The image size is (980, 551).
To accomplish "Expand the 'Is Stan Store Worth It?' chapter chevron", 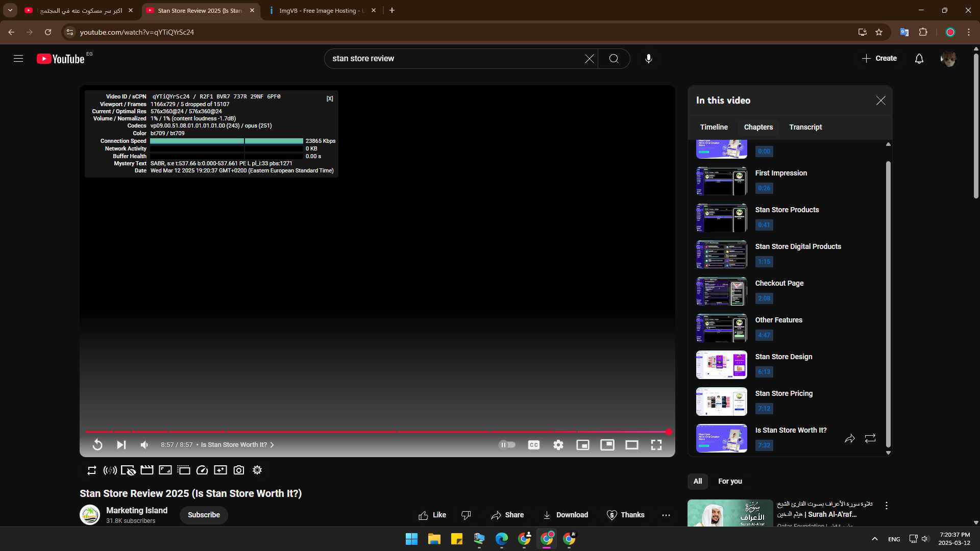I will tap(272, 445).
